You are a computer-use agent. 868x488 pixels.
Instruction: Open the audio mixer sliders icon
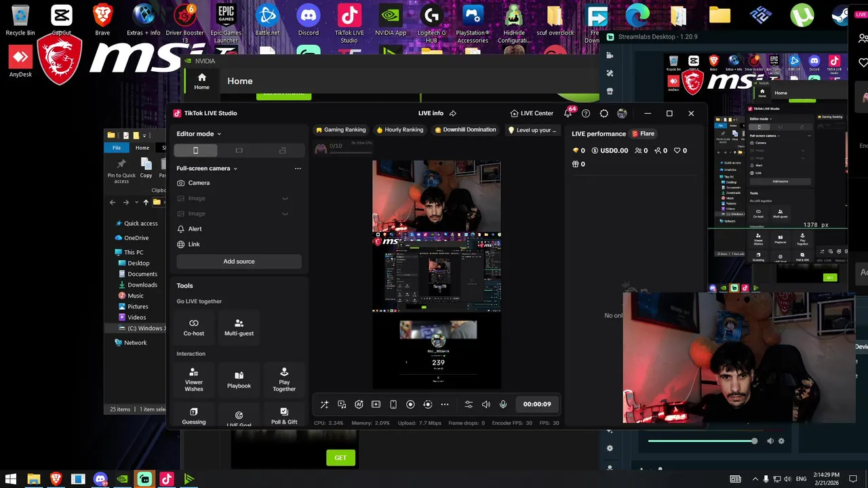[469, 405]
